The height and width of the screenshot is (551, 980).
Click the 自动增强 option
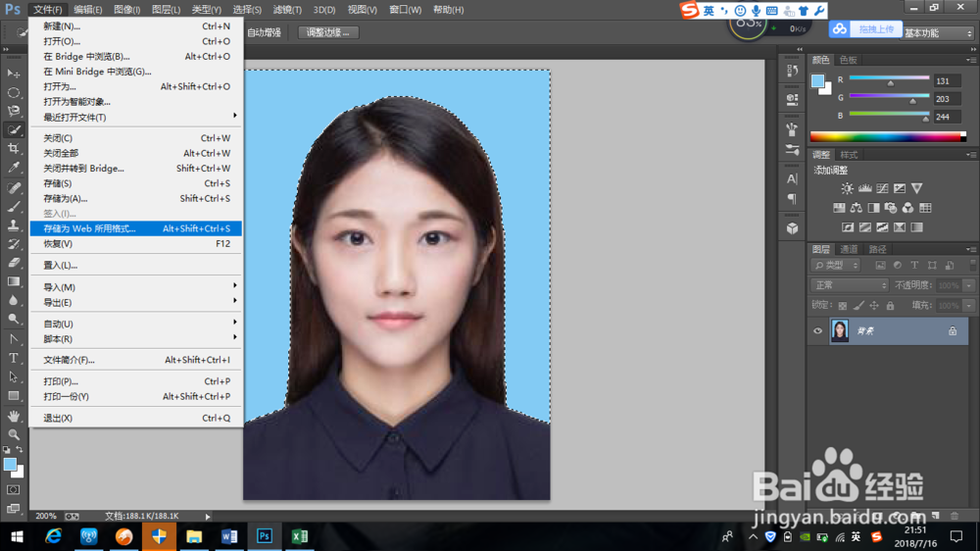pyautogui.click(x=264, y=32)
